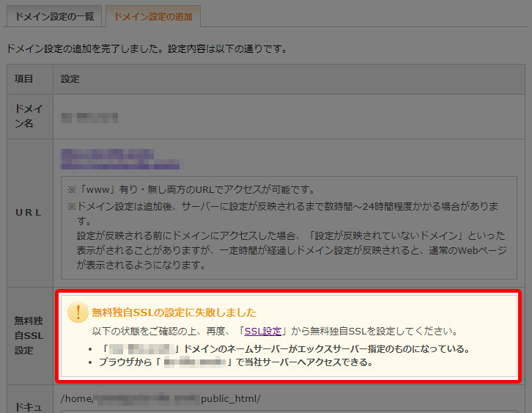Select the ドメイン名 row label
532x413 pixels.
29,116
